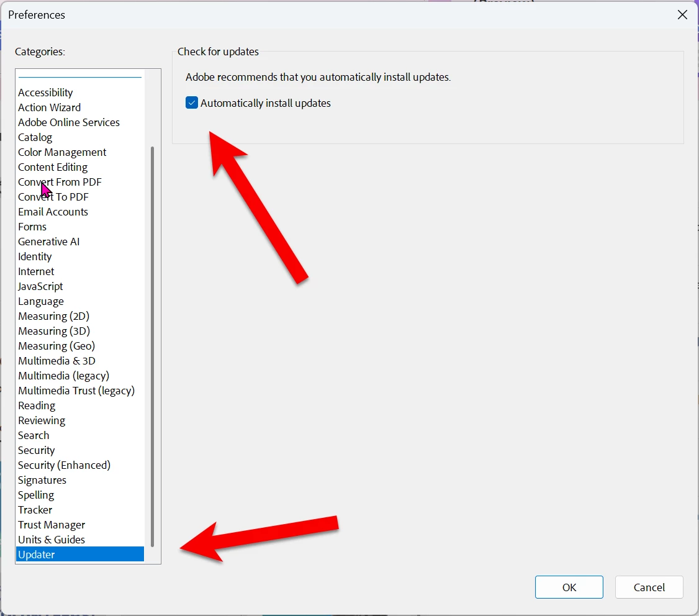Select Measuring (2D) category
The height and width of the screenshot is (616, 699).
click(x=54, y=316)
